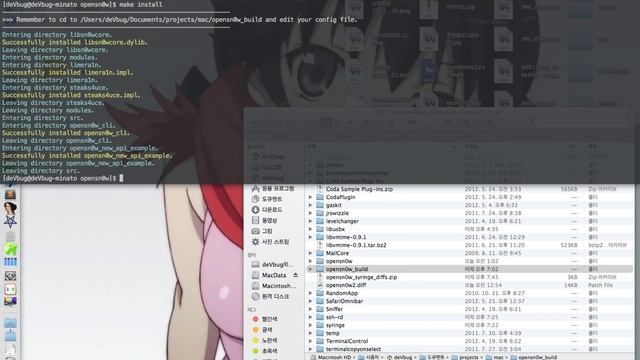Open 다운로드 (Downloads) in Finder sidebar

coord(267,210)
